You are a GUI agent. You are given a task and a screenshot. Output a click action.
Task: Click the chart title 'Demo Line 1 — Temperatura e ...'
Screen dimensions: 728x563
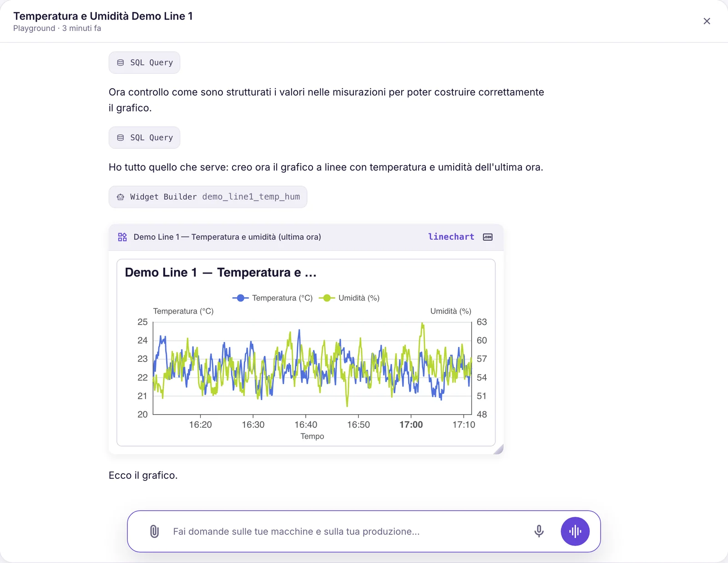coord(221,273)
